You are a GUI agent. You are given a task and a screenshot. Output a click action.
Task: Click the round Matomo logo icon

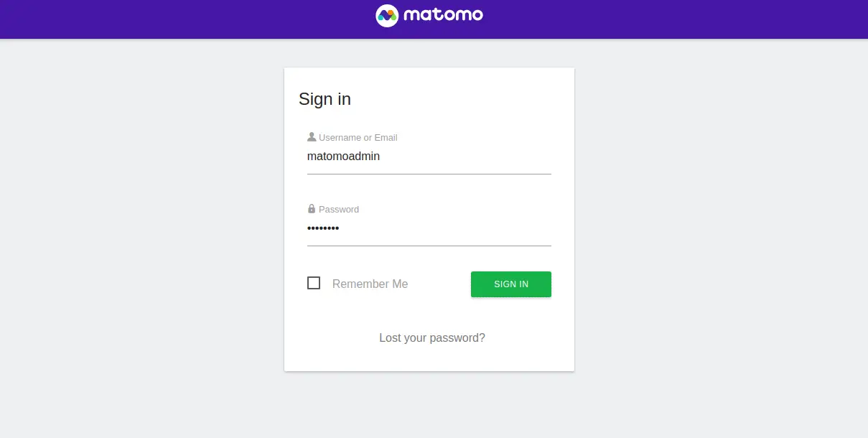[x=387, y=15]
